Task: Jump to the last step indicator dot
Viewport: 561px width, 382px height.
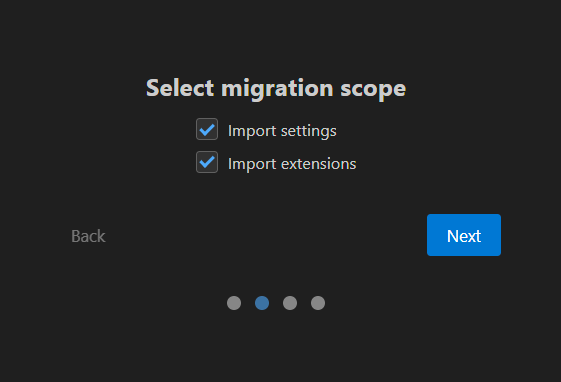Action: pos(318,303)
